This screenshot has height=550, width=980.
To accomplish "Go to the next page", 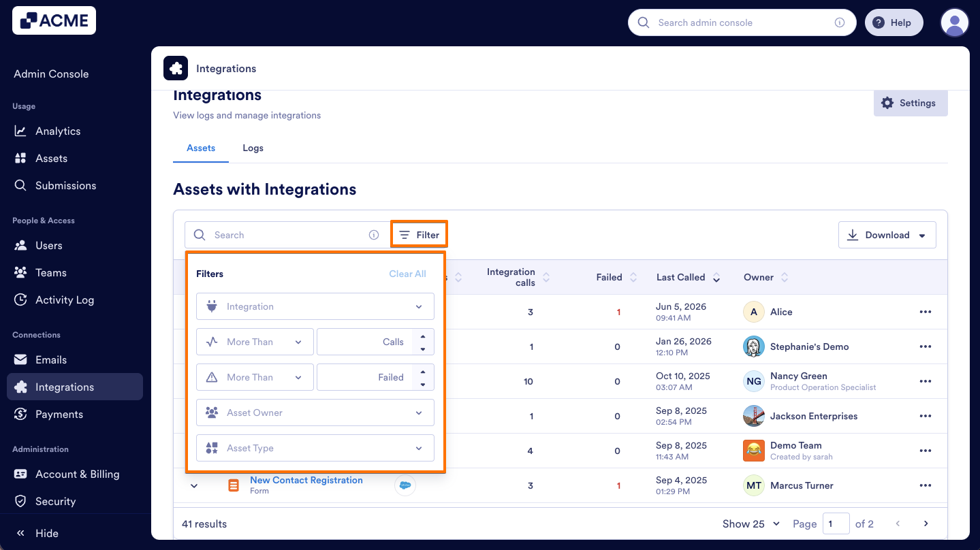I will [926, 523].
